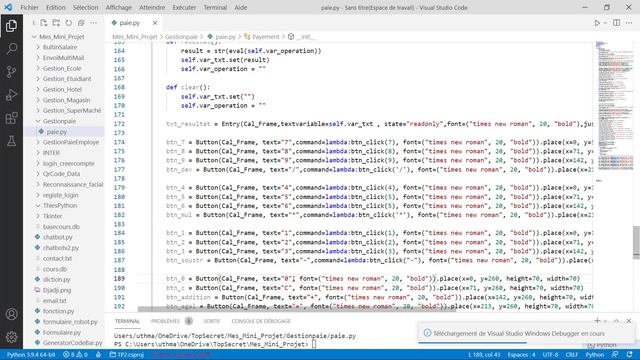640x360 pixels.
Task: Open the Accounts icon in activity bar
Action: (x=11, y=314)
